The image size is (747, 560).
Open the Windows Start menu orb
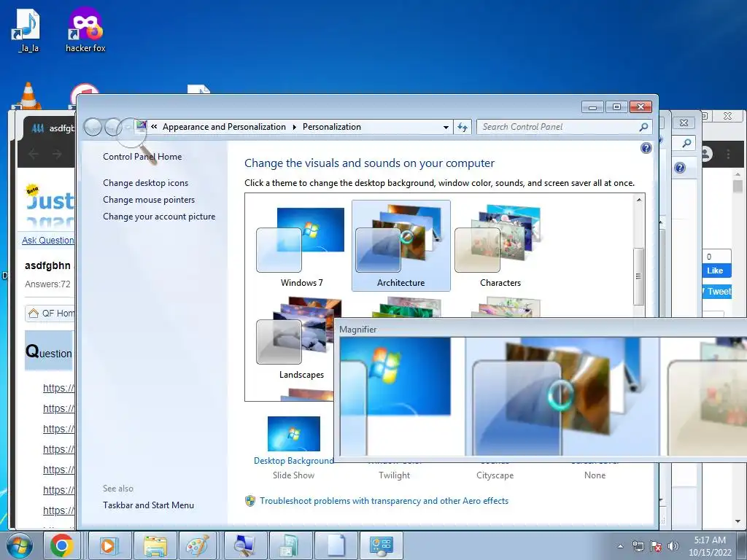pyautogui.click(x=20, y=545)
